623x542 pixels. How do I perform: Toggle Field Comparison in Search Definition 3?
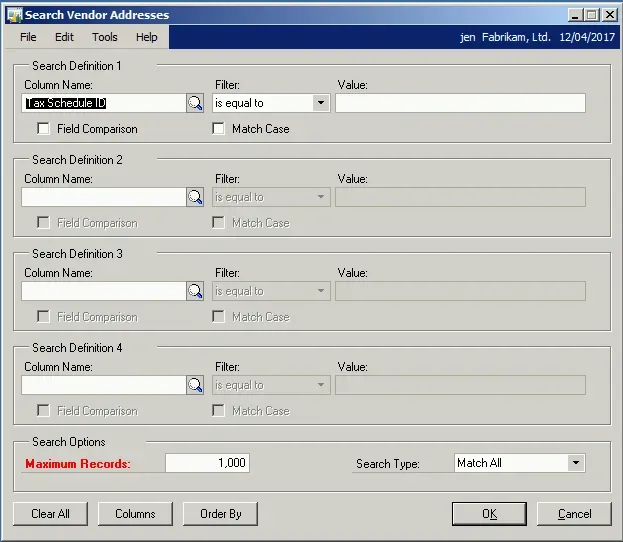coord(43,317)
